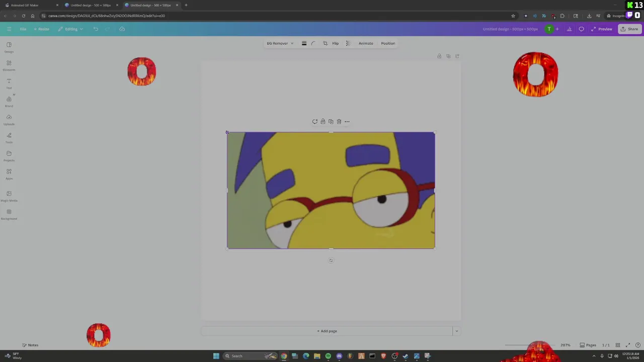Open the Text panel in sidebar
The width and height of the screenshot is (644, 362).
pyautogui.click(x=9, y=83)
